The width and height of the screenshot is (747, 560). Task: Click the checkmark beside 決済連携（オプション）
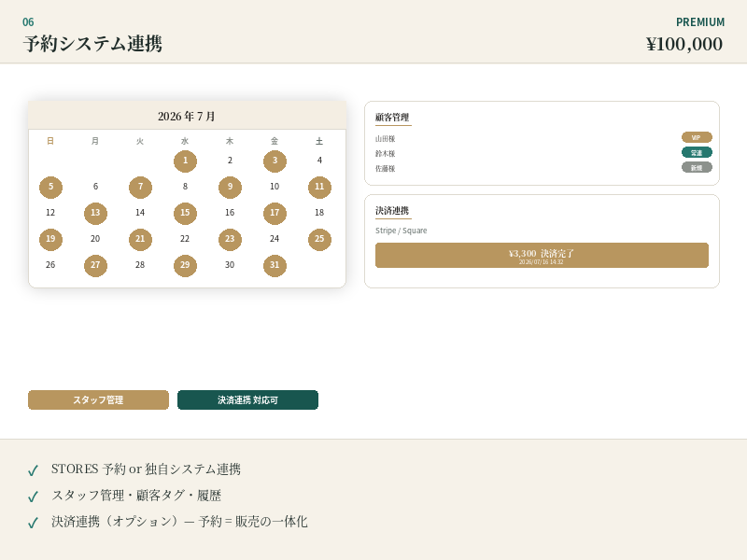click(x=33, y=523)
